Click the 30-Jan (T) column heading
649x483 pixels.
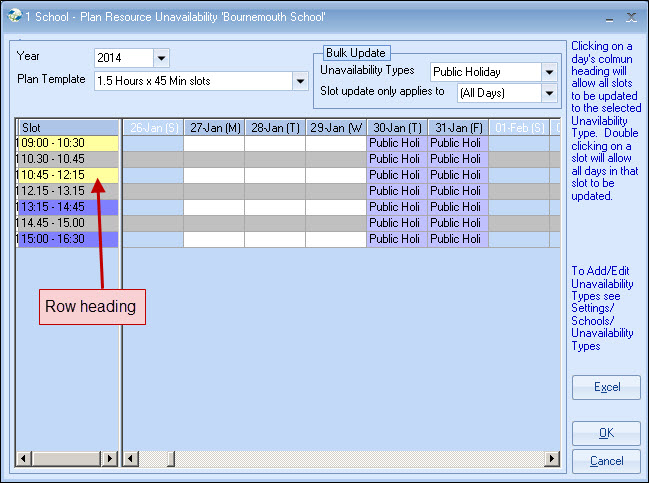[397, 127]
